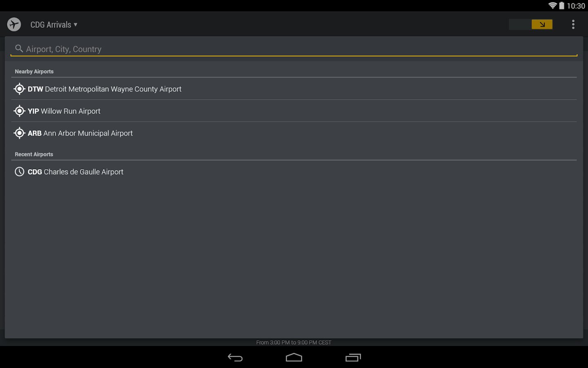Choose YIP Willow Run Airport

pyautogui.click(x=294, y=111)
